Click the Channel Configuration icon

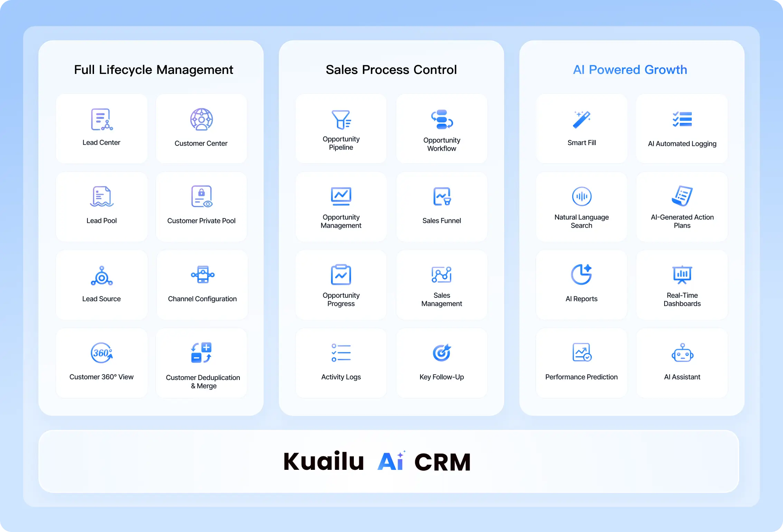pyautogui.click(x=202, y=275)
